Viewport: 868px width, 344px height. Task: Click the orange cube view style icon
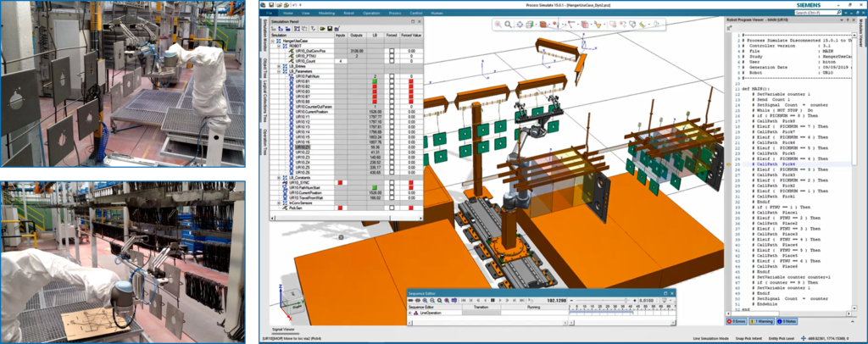coord(543,25)
